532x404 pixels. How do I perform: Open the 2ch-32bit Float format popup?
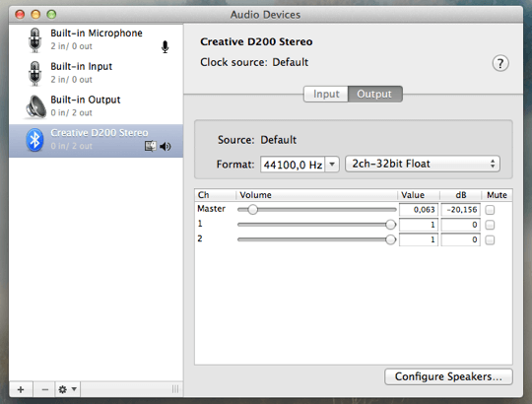coord(423,164)
